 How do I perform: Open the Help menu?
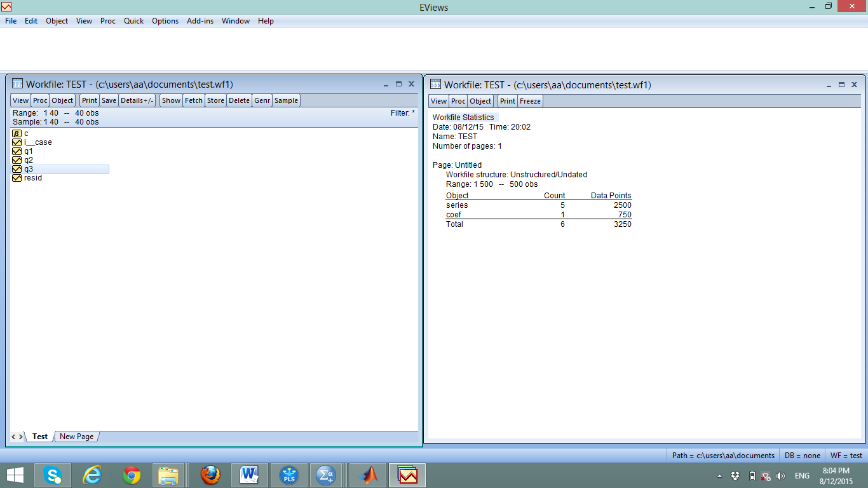266,21
